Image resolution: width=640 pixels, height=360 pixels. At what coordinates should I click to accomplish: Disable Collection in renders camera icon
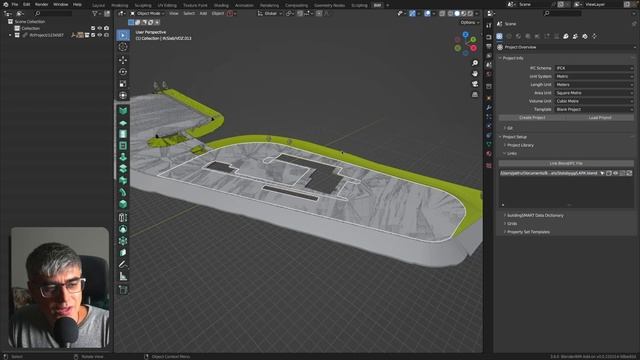tap(107, 28)
